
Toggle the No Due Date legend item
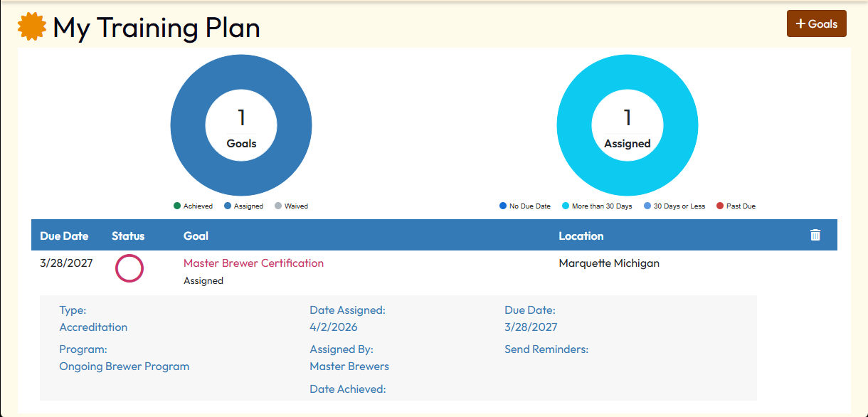coord(525,206)
